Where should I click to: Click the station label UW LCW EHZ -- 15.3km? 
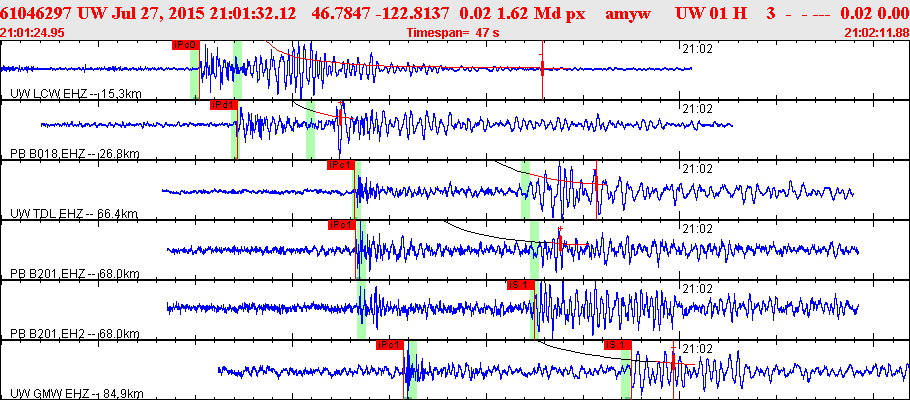pyautogui.click(x=76, y=93)
